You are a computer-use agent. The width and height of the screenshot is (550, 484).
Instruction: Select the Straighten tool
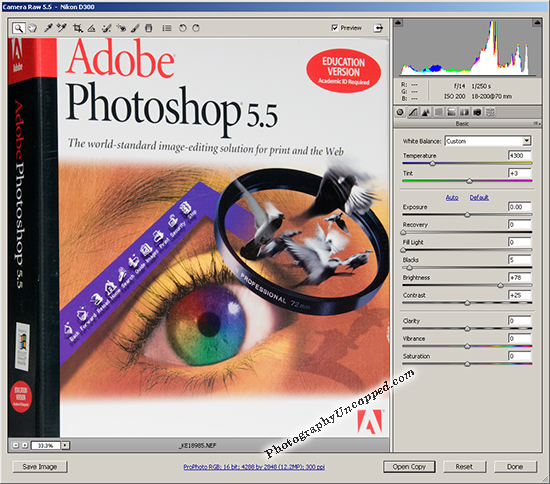(91, 28)
